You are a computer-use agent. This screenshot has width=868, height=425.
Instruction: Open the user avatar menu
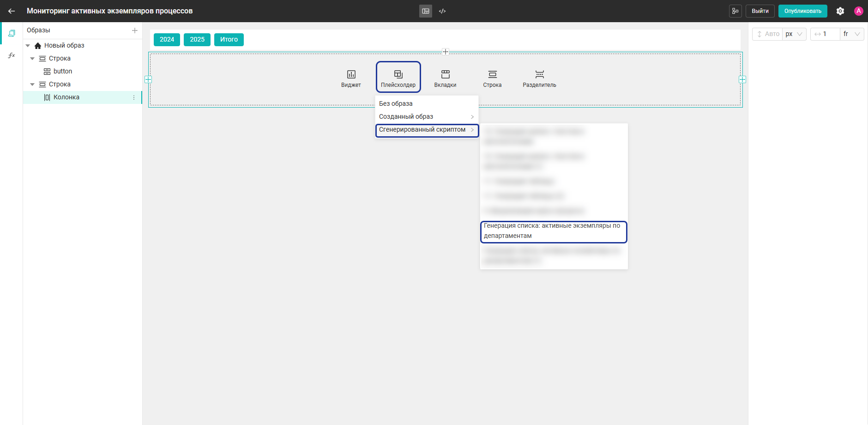coord(859,11)
